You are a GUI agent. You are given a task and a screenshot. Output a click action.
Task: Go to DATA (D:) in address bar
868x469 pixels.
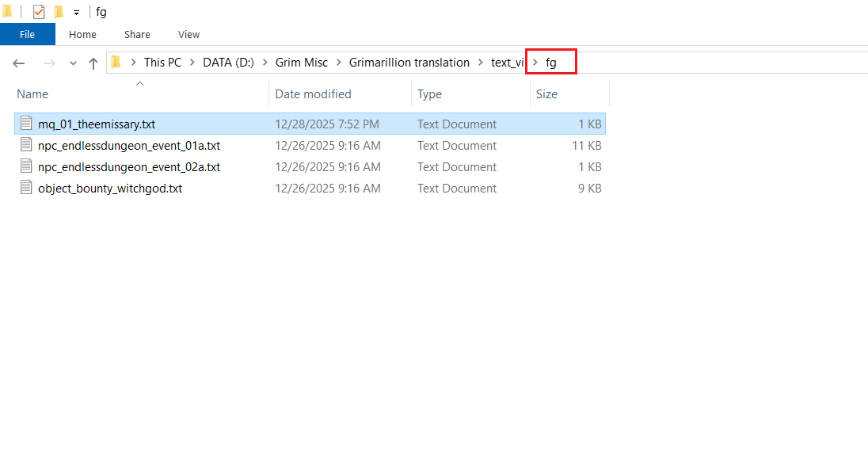(x=228, y=63)
